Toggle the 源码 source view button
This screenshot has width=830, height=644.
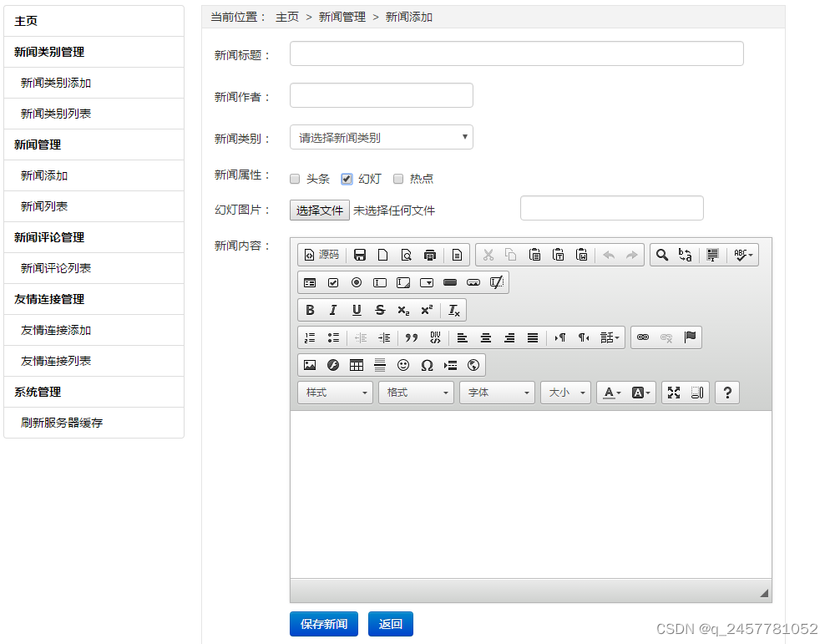[x=321, y=255]
